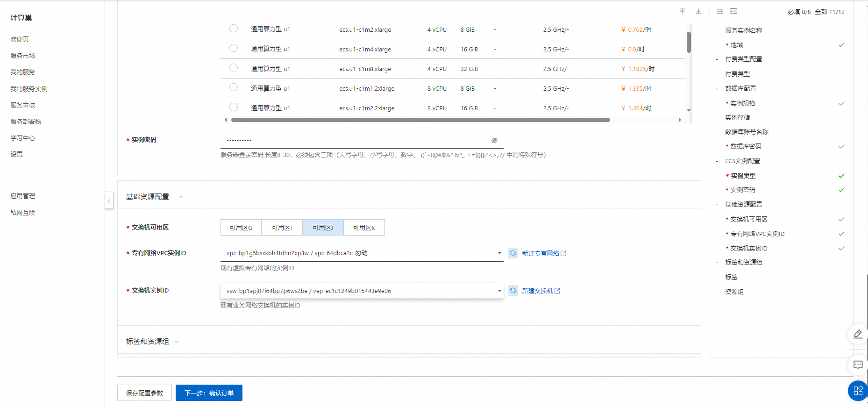Open 我的服务 in the sidebar

(x=23, y=72)
